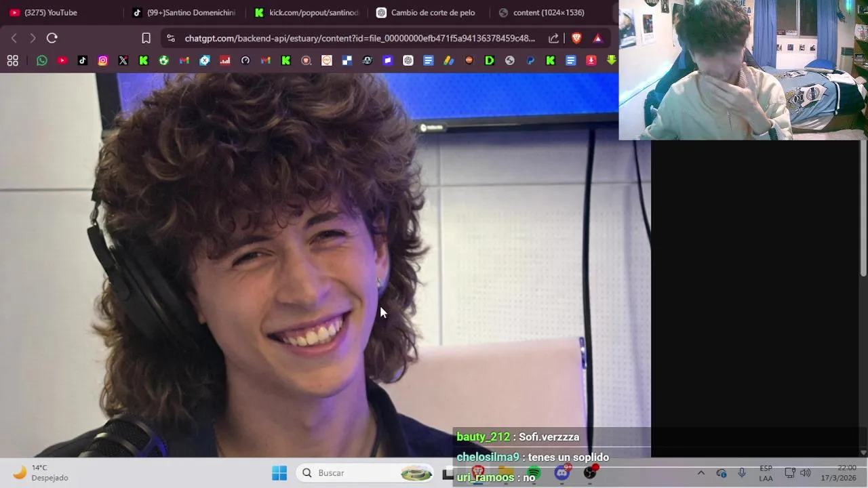Open the ChatGPT bookmark icon
Image resolution: width=868 pixels, height=488 pixels.
coord(408,60)
